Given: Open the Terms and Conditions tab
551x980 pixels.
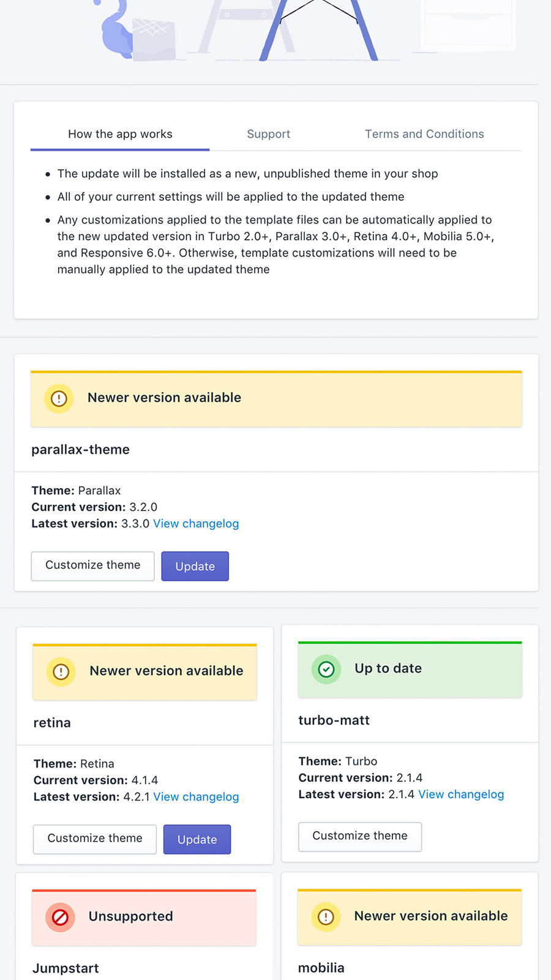Looking at the screenshot, I should (424, 134).
